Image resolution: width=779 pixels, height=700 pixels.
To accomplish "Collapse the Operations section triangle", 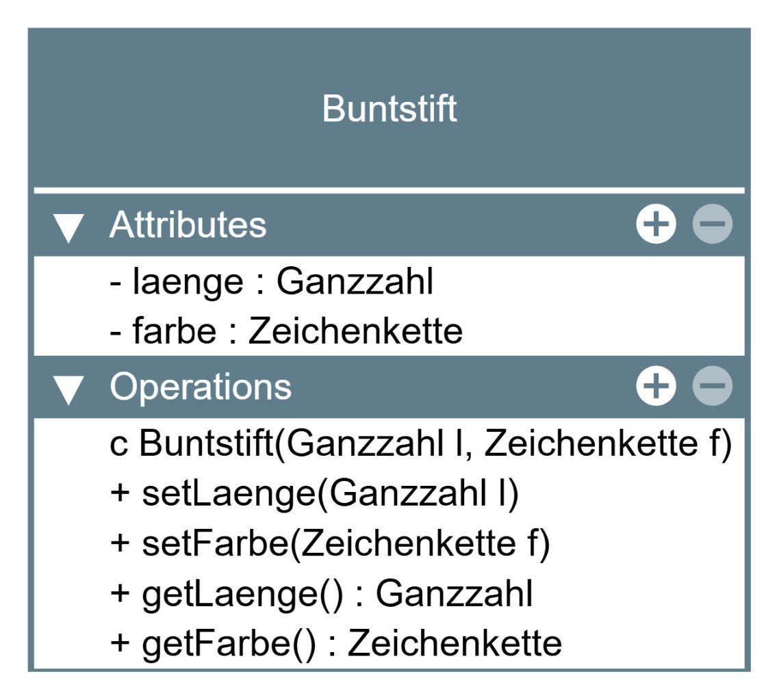I will tap(68, 388).
